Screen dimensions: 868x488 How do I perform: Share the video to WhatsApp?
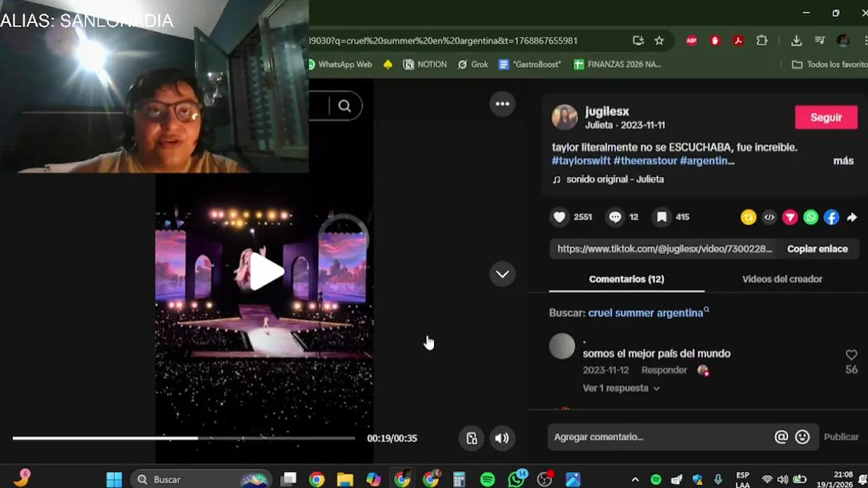pos(811,217)
